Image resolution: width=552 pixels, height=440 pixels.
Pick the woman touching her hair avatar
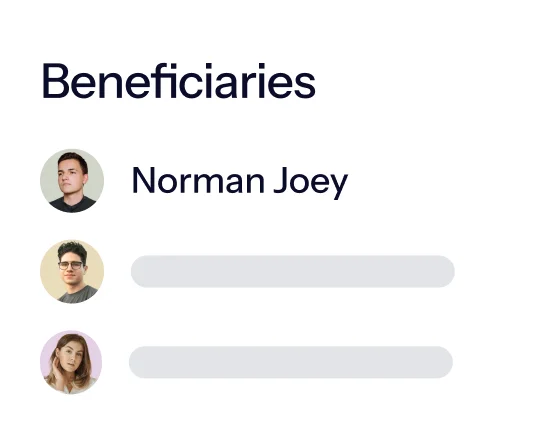click(71, 362)
